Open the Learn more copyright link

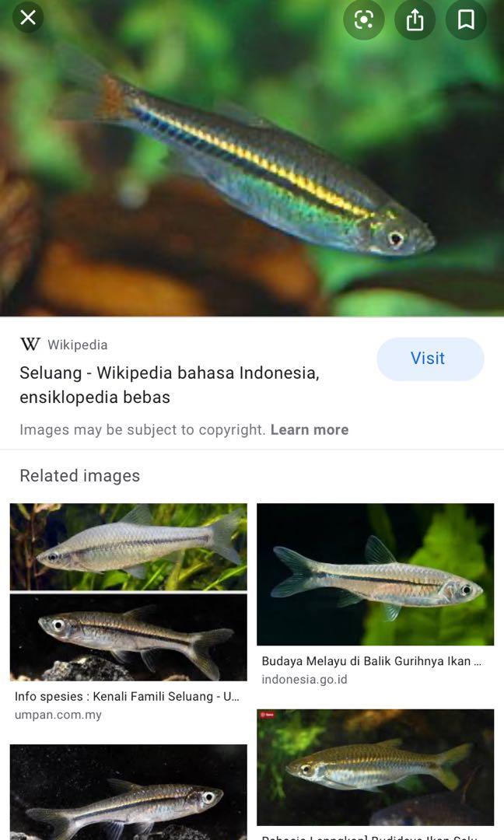(310, 429)
